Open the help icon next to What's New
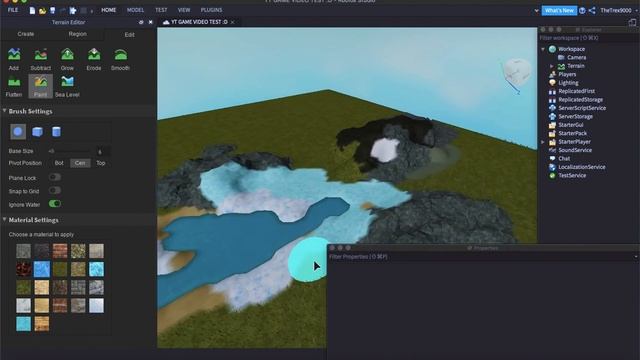This screenshot has height=360, width=640. coord(582,11)
